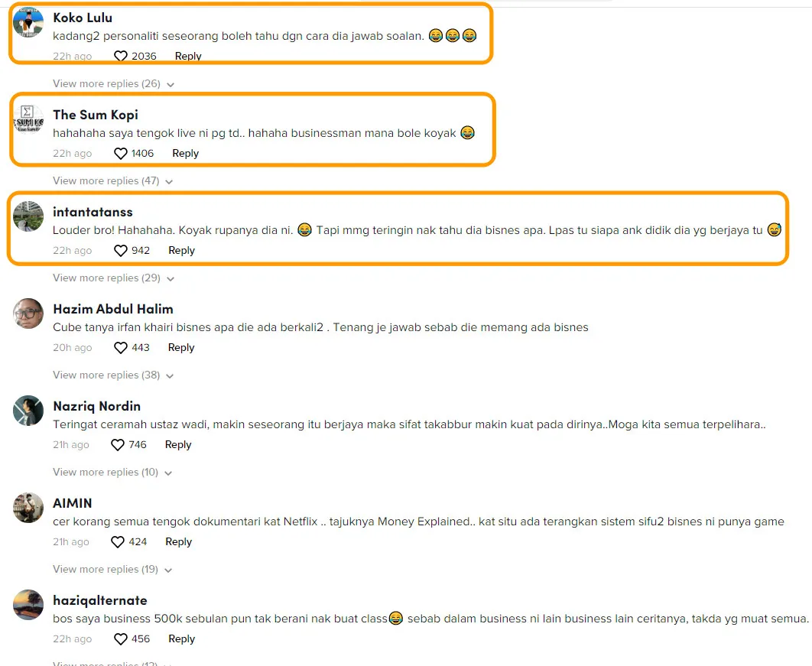
Task: Expand View more replies (38)
Action: (x=112, y=375)
